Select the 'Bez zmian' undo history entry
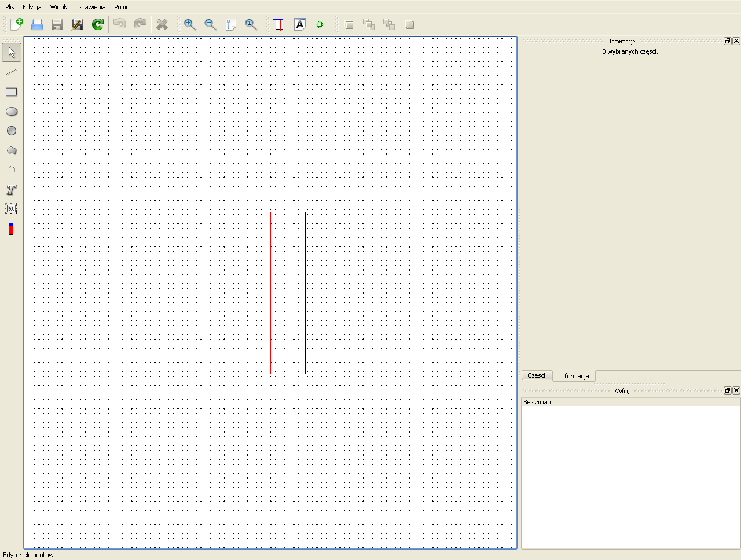Viewport: 741px width, 560px height. 537,402
